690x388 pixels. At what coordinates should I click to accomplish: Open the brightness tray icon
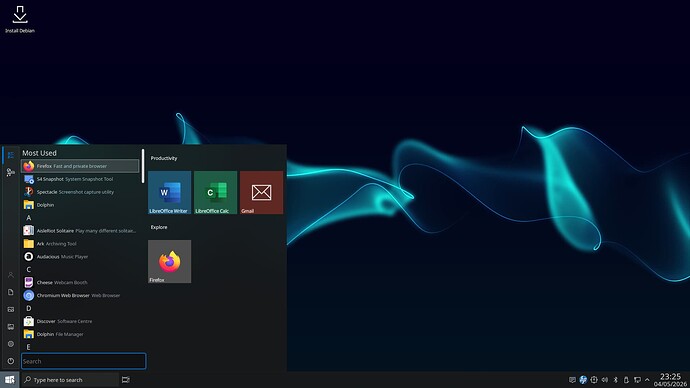[x=594, y=380]
